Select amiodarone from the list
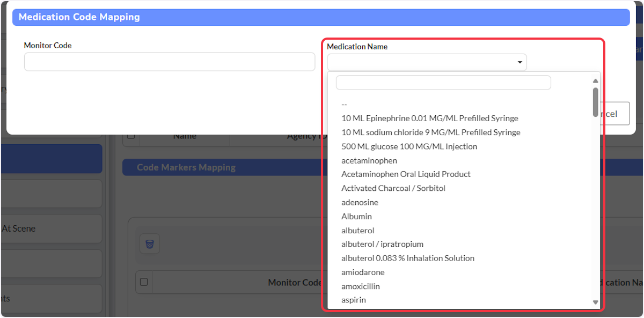Screen dimensions: 644x318 pos(363,272)
